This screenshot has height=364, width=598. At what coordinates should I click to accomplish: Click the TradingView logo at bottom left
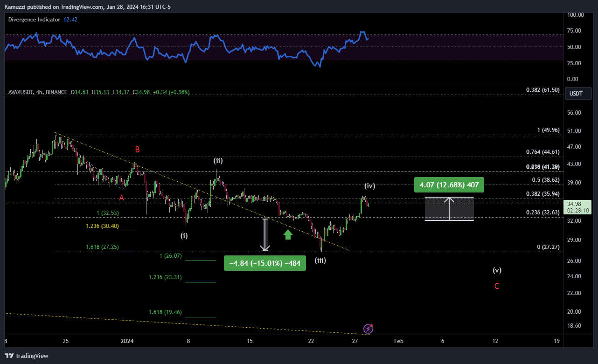click(28, 356)
